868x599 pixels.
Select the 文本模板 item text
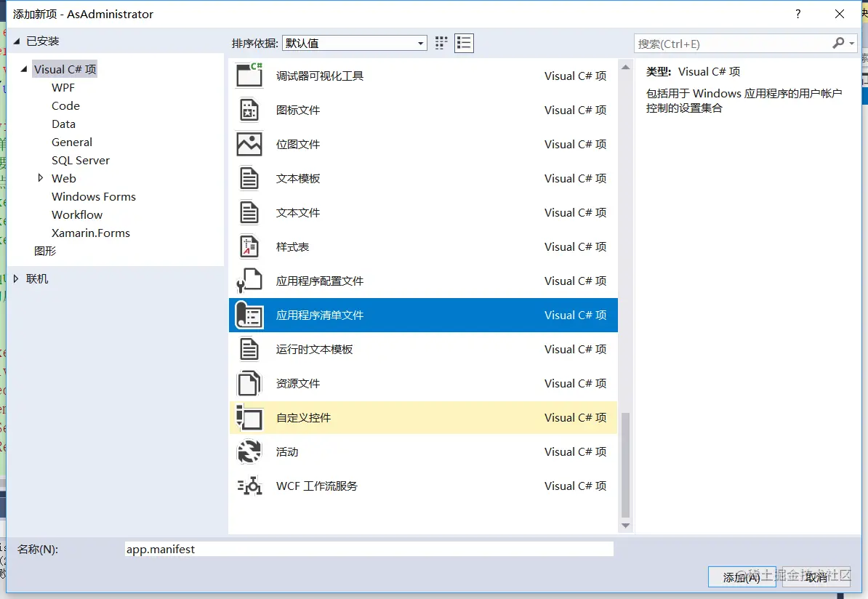(x=298, y=179)
